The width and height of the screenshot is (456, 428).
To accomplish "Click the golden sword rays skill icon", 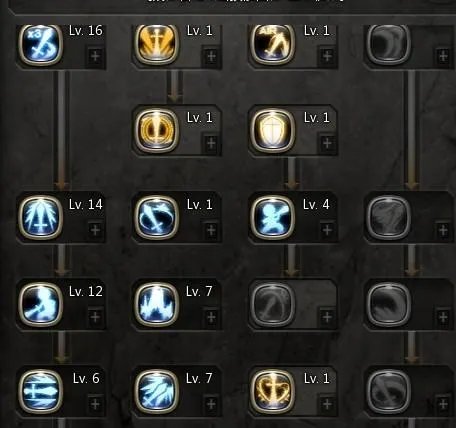I will click(157, 44).
